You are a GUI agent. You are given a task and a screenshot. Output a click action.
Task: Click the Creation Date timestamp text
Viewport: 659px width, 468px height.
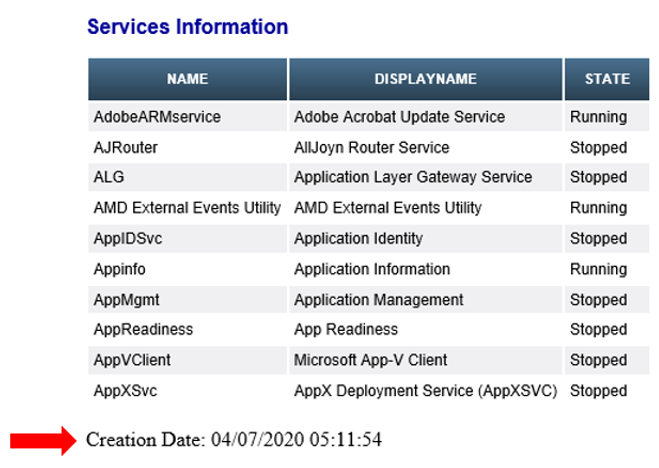coord(234,440)
